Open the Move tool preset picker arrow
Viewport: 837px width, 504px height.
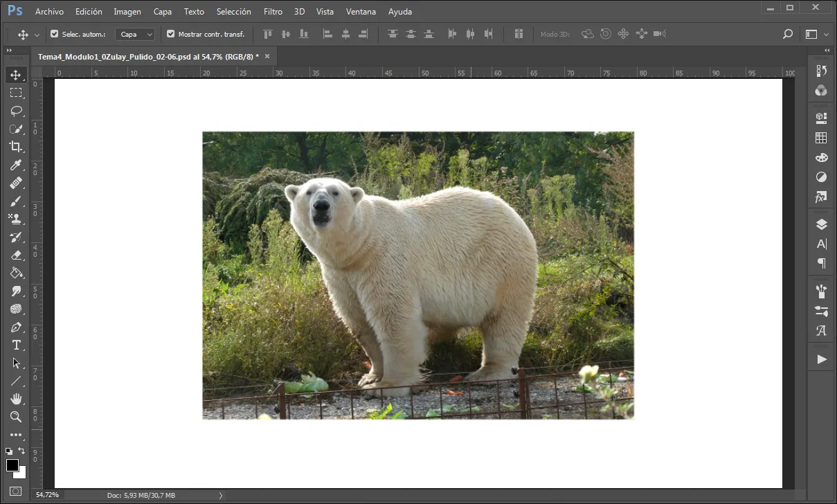37,34
